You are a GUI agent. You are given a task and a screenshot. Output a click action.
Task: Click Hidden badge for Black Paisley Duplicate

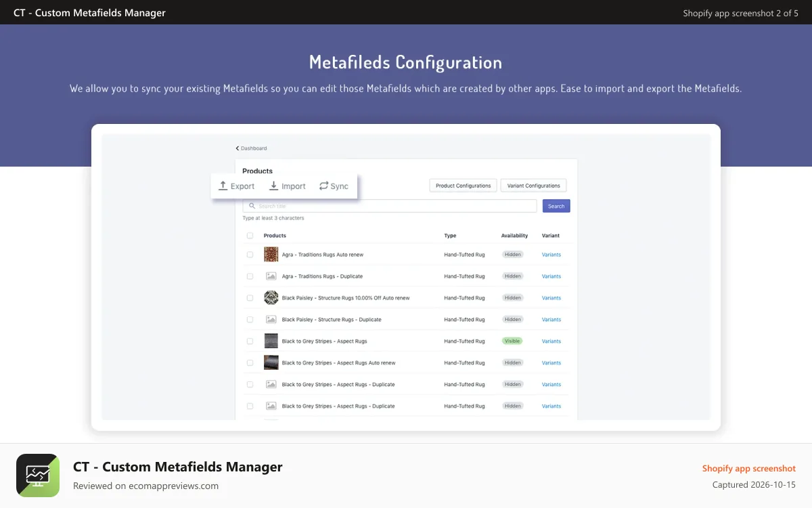click(x=513, y=320)
